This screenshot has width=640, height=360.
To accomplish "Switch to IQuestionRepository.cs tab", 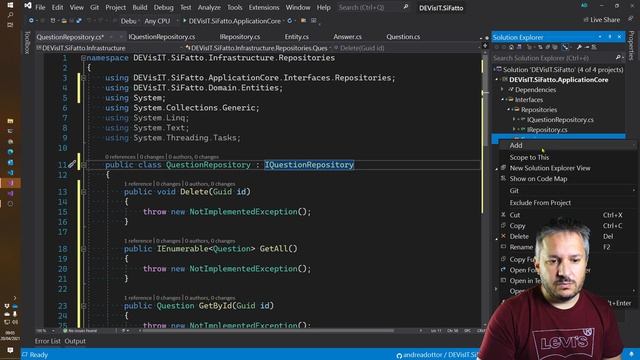I will pos(162,37).
